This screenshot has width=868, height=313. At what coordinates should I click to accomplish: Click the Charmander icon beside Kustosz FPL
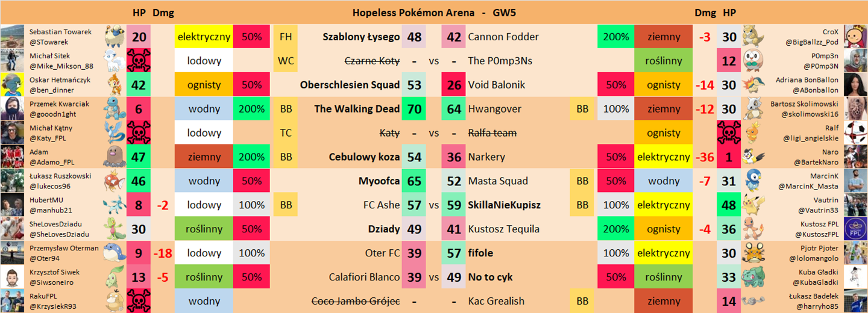click(x=752, y=229)
